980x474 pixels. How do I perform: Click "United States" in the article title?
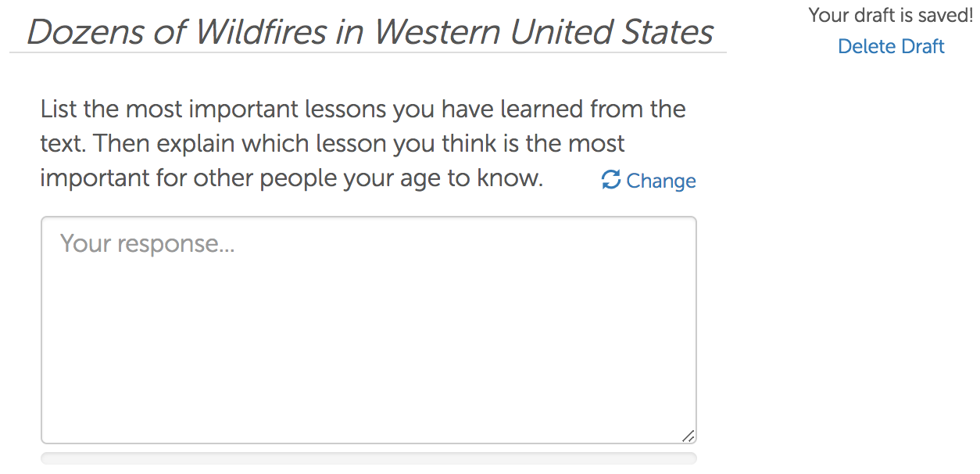pyautogui.click(x=612, y=32)
